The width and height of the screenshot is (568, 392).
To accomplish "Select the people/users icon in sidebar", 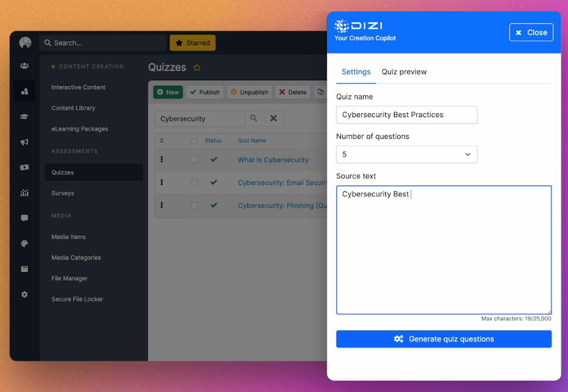I will pyautogui.click(x=24, y=66).
